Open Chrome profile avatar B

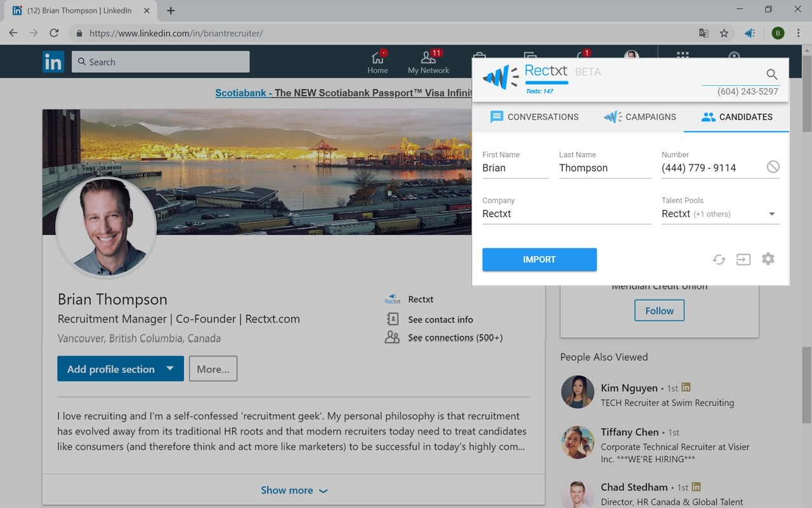point(778,33)
